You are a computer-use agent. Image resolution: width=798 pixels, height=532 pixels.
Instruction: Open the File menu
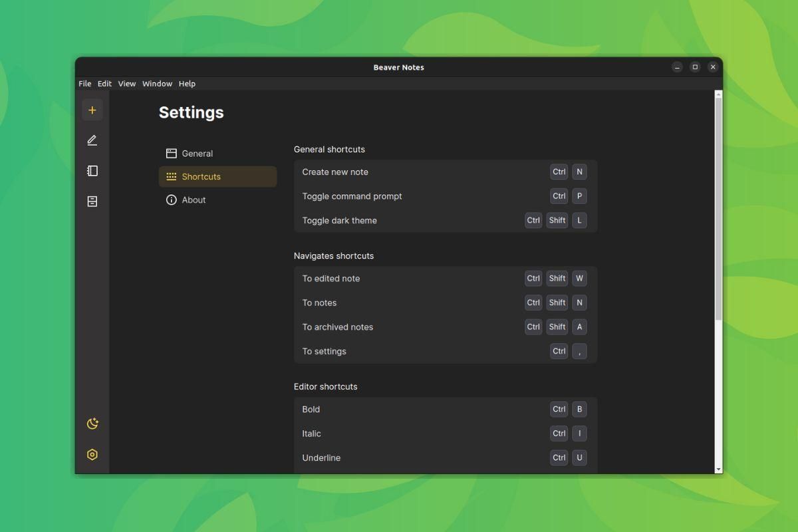(84, 83)
